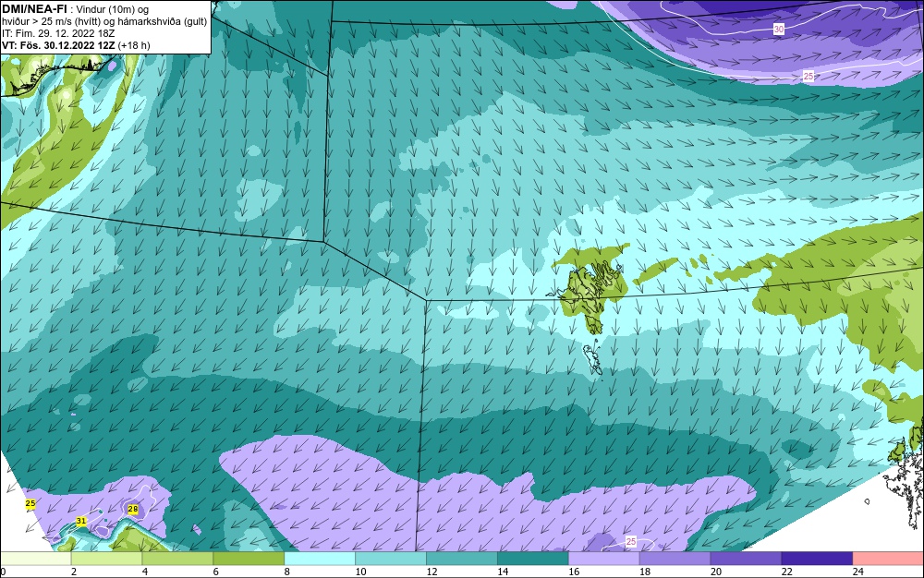Select the medium purple 18–20 m/s legend swatch
This screenshot has height=578, width=924.
coord(675,559)
